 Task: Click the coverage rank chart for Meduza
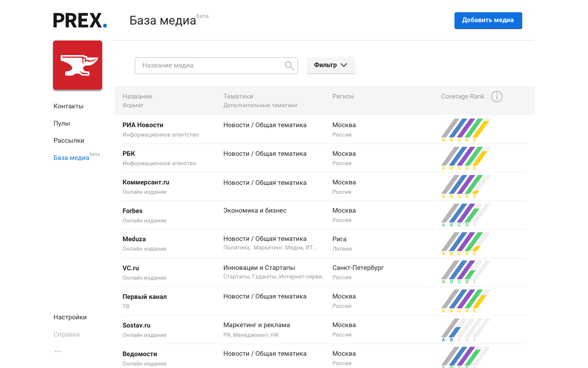pyautogui.click(x=465, y=244)
